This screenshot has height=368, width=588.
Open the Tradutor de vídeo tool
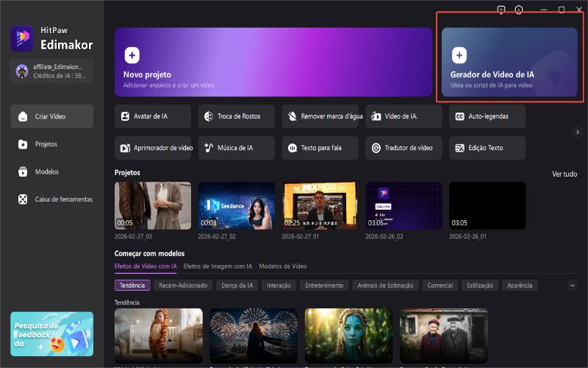point(404,148)
